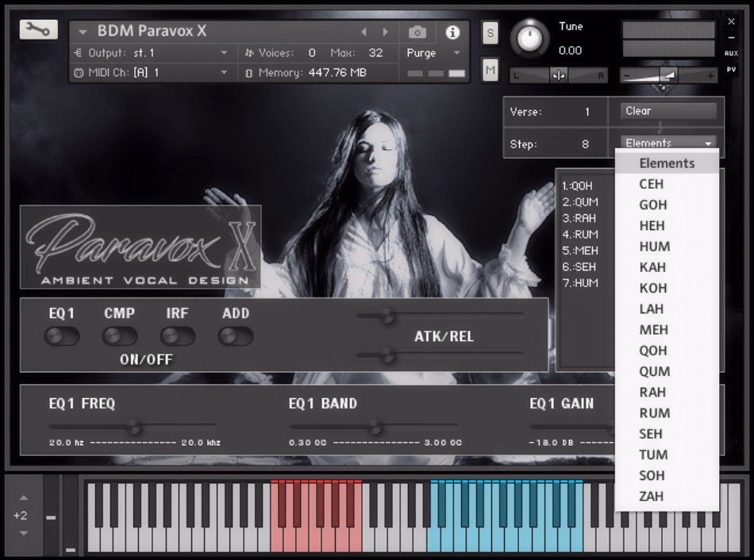Click the Verse value field
Screen dimensions: 754x560
point(587,112)
